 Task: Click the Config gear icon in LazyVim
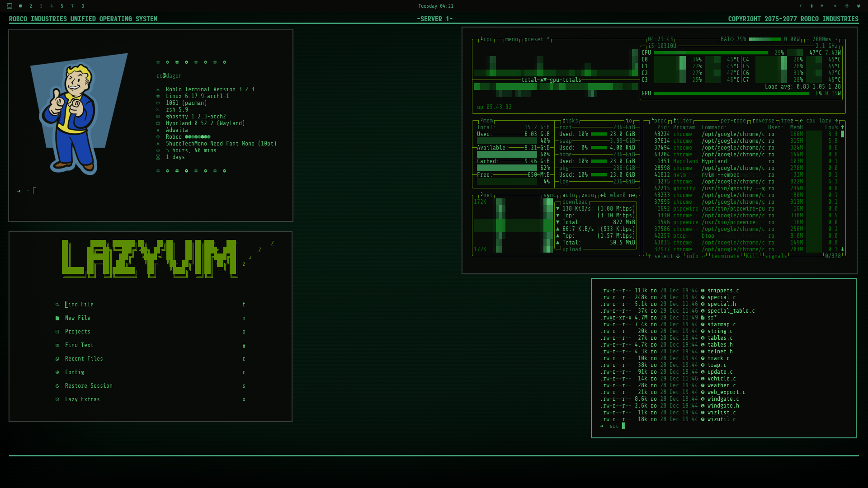coord(57,372)
